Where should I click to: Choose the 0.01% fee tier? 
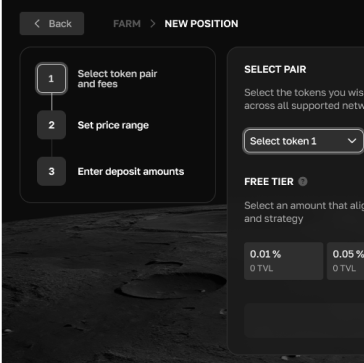click(284, 261)
